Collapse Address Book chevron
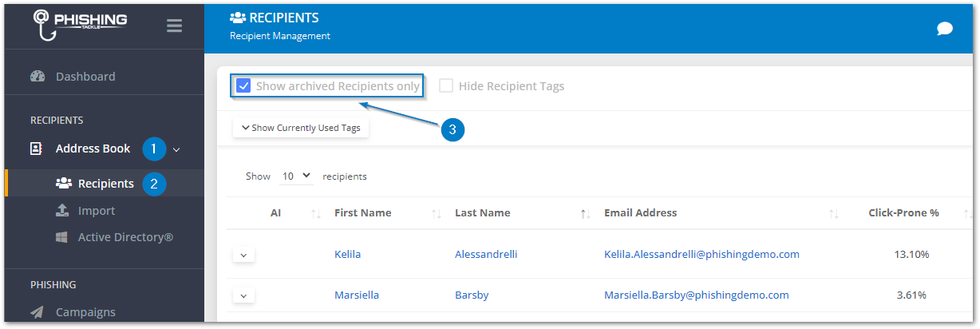980x329 pixels. 177,149
